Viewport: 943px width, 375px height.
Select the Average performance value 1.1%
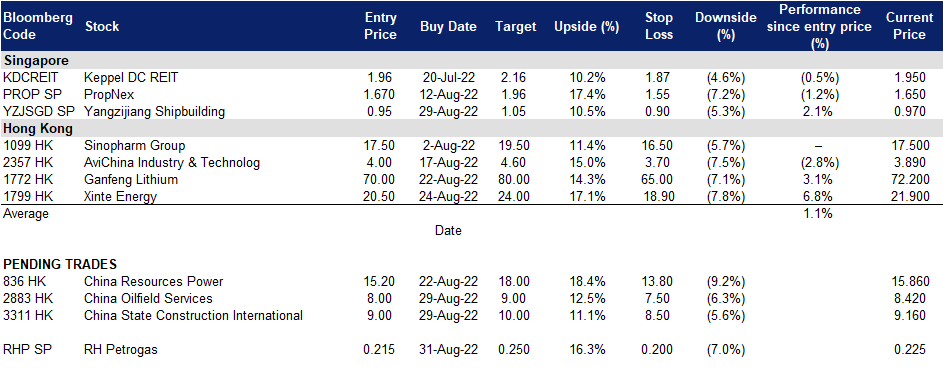[x=818, y=213]
